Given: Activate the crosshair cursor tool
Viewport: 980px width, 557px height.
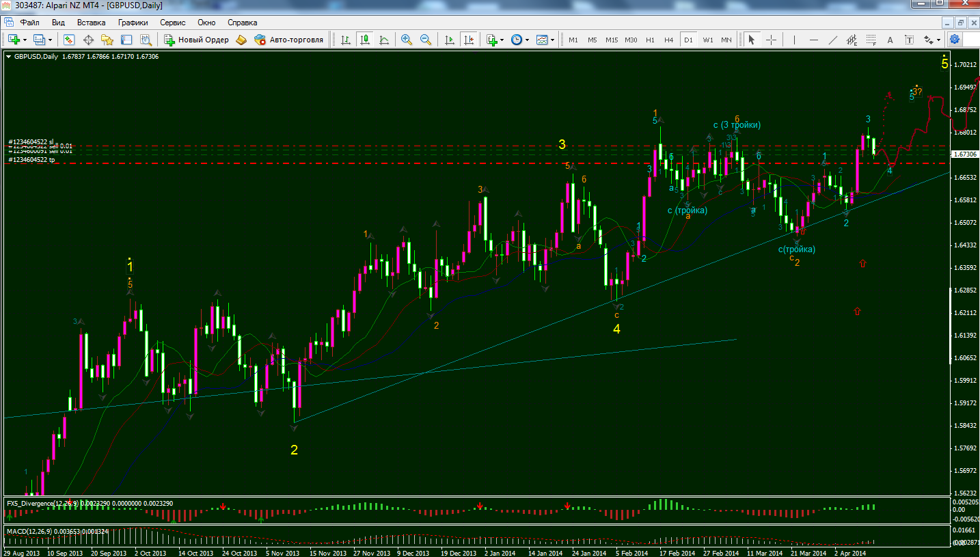Looking at the screenshot, I should (x=771, y=40).
